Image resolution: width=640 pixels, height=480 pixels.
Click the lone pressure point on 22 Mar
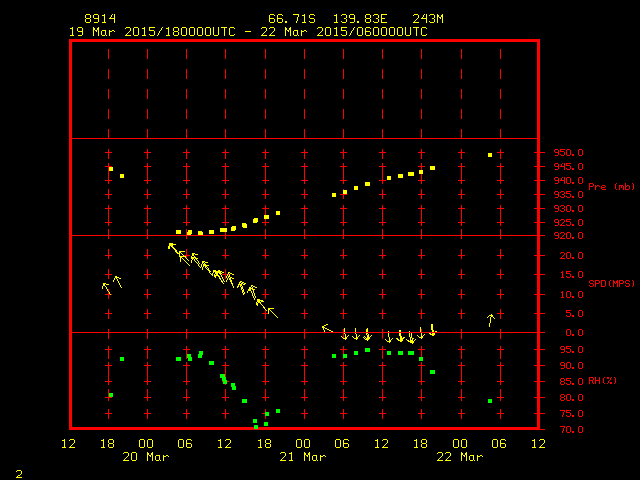[x=490, y=155]
